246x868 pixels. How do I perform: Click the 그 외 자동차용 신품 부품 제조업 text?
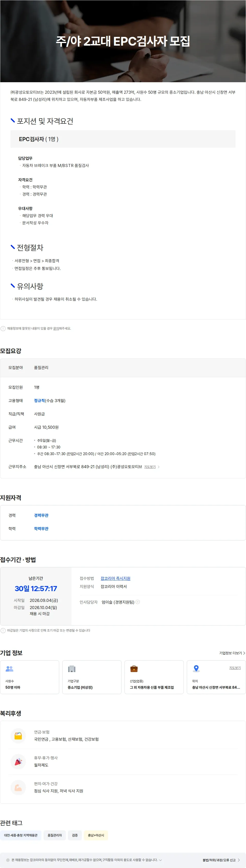tap(152, 687)
